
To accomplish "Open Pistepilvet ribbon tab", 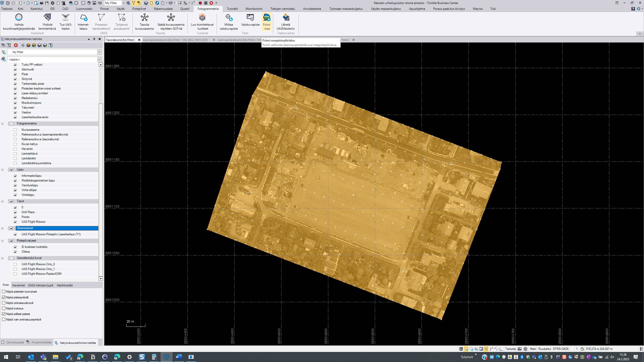I will pyautogui.click(x=139, y=9).
